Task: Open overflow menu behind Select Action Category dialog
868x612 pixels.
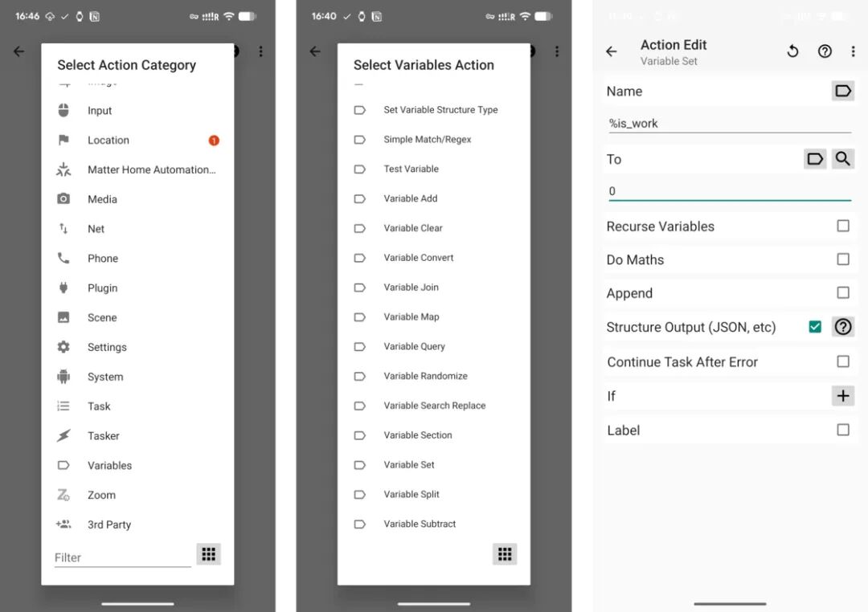Action: point(260,51)
